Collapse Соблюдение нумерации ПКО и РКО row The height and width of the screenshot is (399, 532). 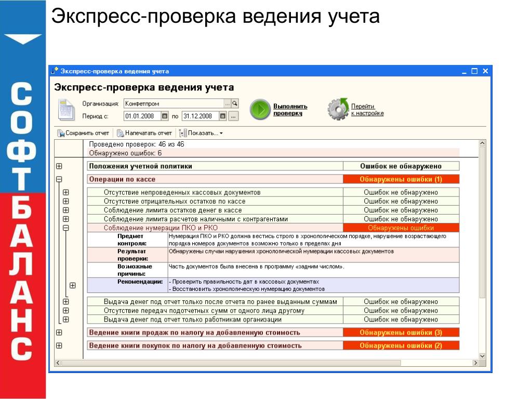point(66,228)
